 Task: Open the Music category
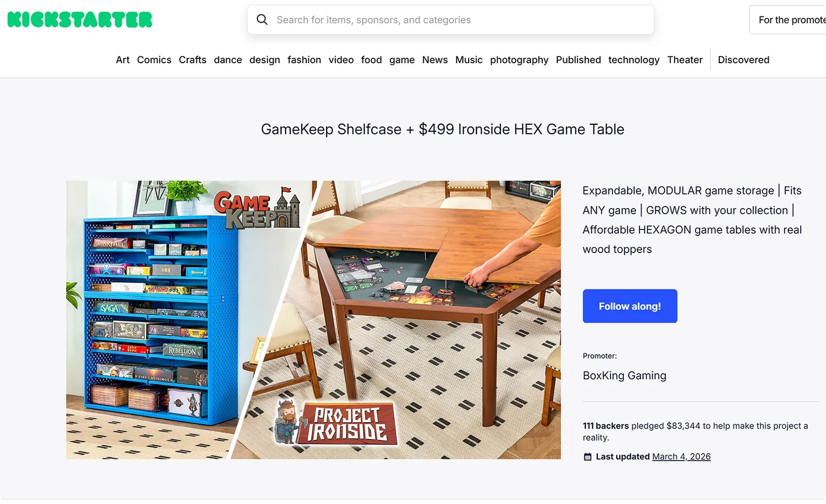pos(469,60)
